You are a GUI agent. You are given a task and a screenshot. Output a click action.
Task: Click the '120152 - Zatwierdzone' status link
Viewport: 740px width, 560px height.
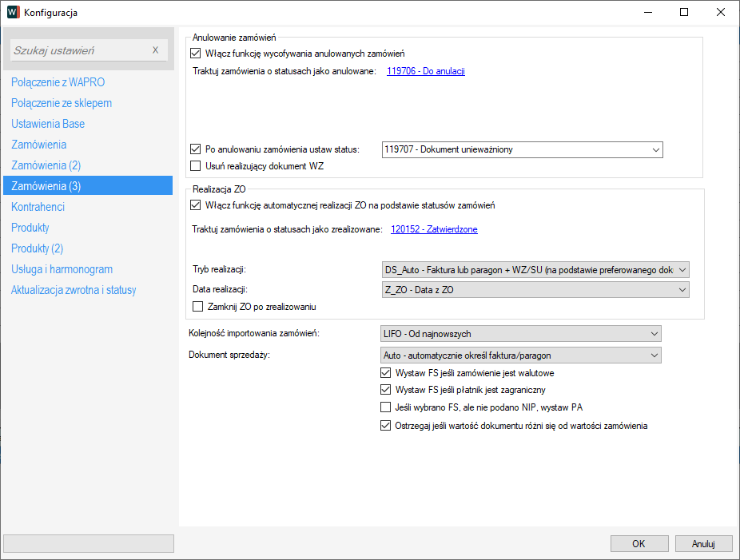tap(434, 229)
